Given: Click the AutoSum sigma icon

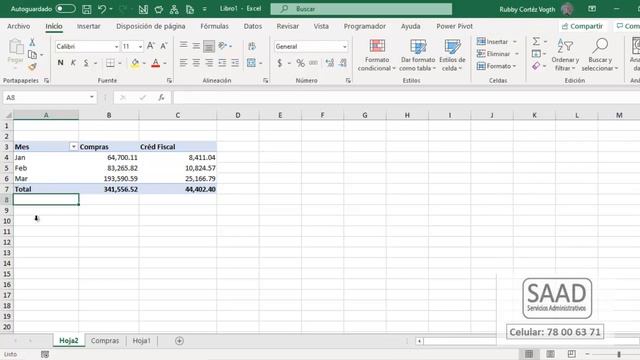Looking at the screenshot, I should point(536,42).
